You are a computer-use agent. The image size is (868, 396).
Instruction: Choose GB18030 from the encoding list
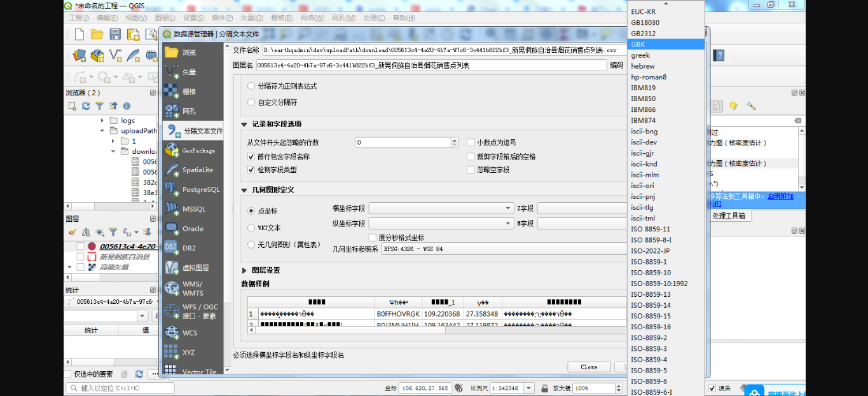click(666, 22)
